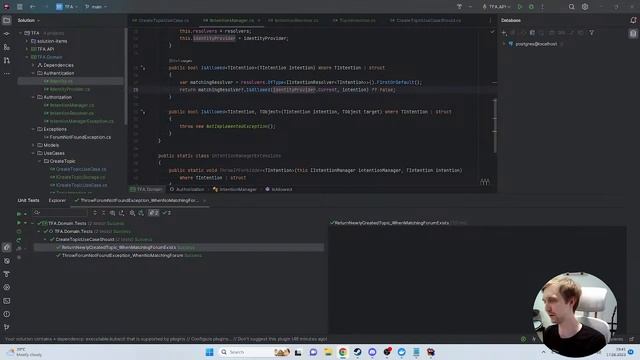640x360 pixels.
Task: Expand the TFA.API project node
Action: click(27, 49)
